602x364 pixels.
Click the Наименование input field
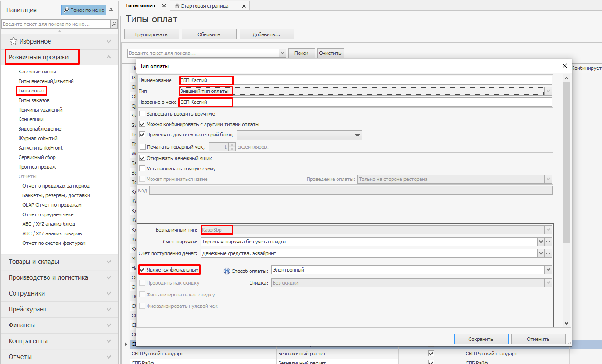click(365, 80)
